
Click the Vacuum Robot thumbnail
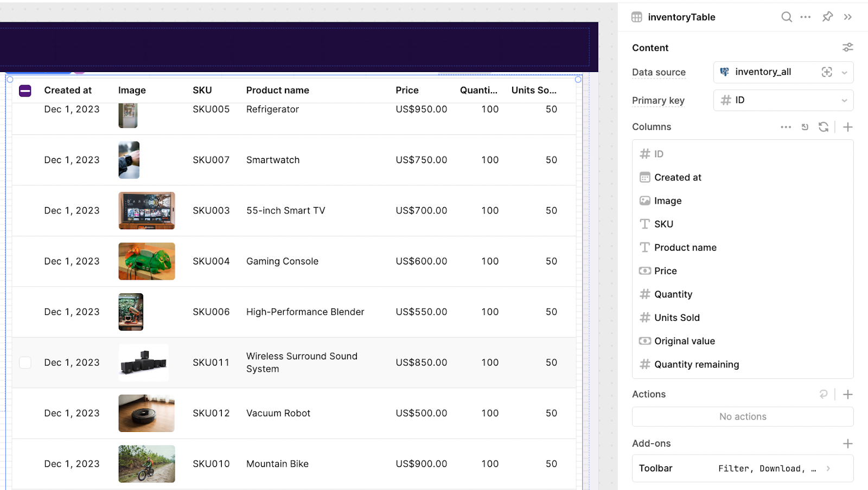click(146, 414)
